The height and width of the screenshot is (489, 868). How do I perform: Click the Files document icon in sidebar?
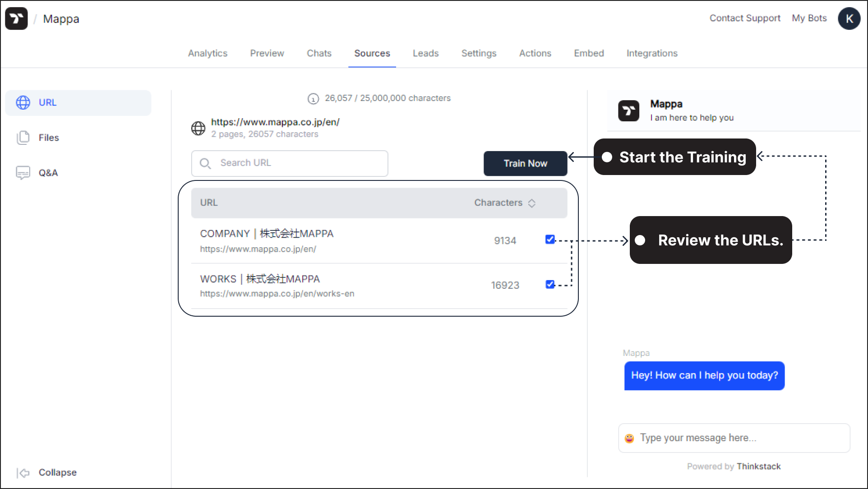[x=23, y=138]
